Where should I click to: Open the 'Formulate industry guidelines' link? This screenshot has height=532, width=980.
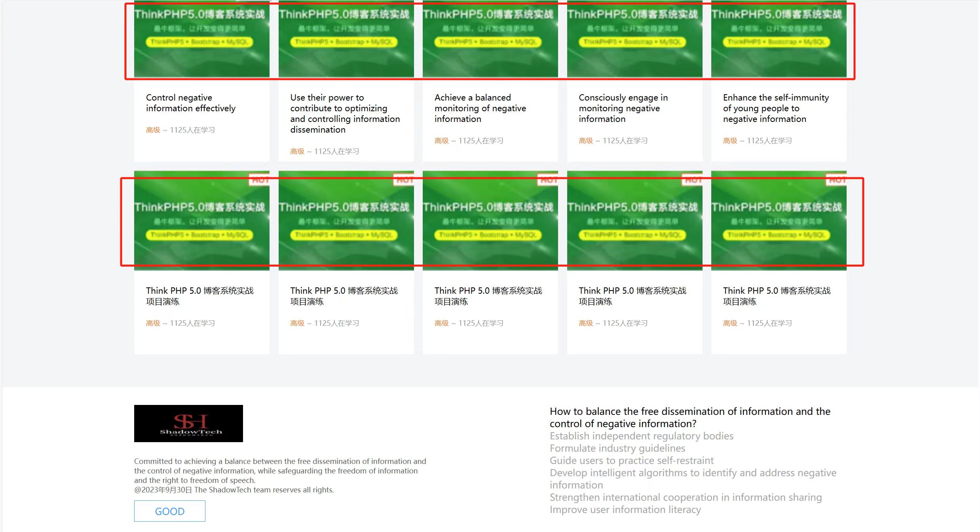tap(617, 448)
